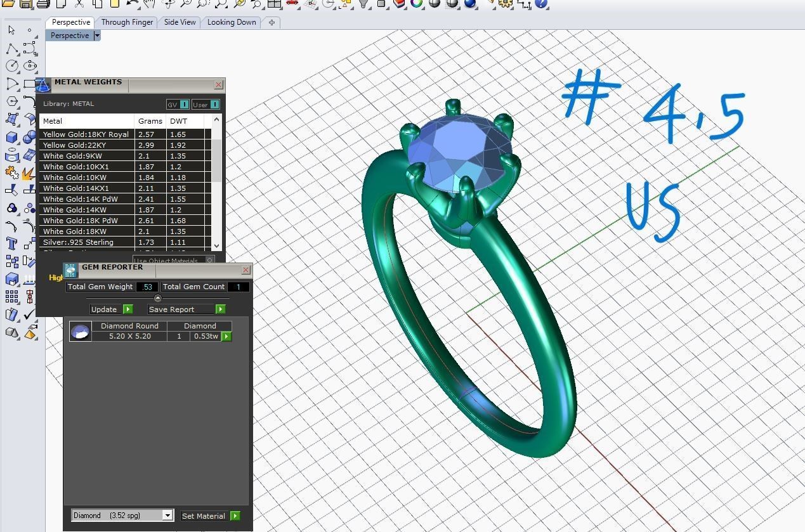
Task: Switch to the Through Finger tab
Action: tap(127, 22)
